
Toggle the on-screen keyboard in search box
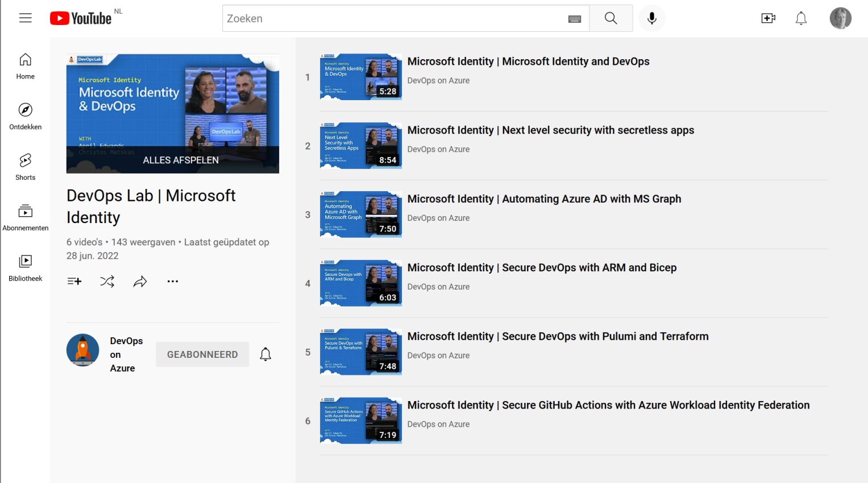574,19
